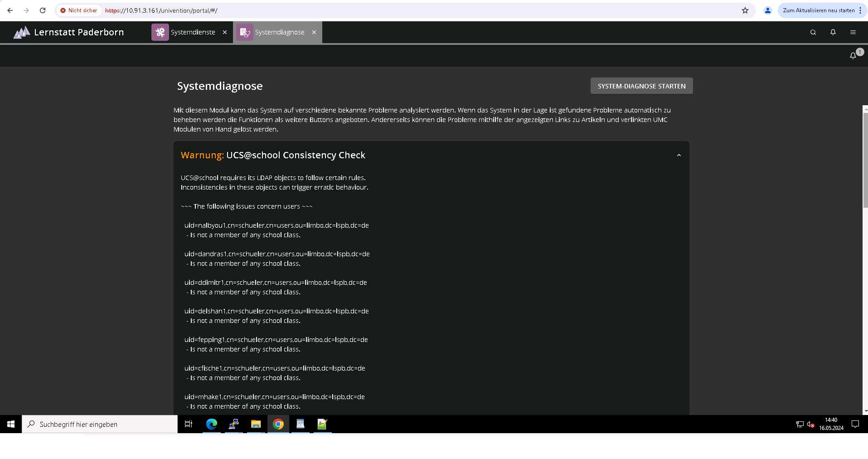Click Zum Aktualisieren neu starten button
Image resolution: width=868 pixels, height=459 pixels.
click(818, 10)
